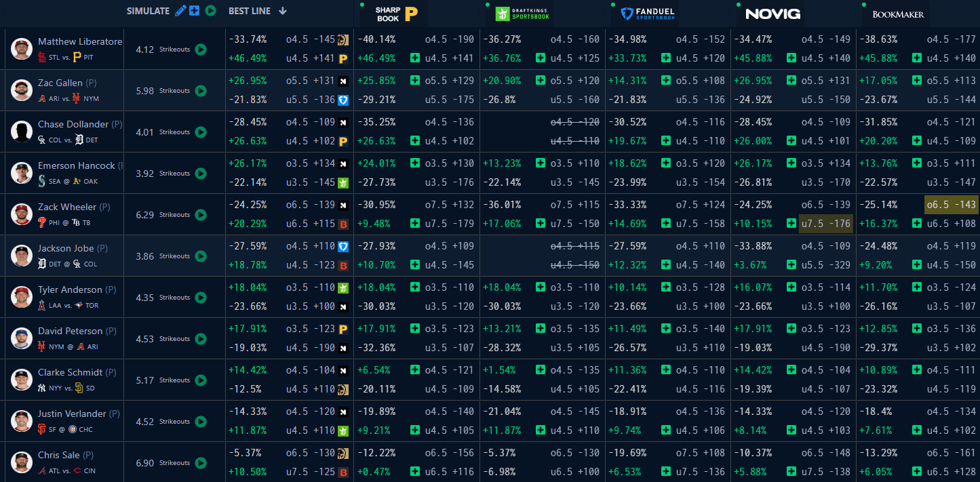
Task: Click Sharp Book icon beside Liberatore best line u4.5 +141
Action: (x=343, y=59)
